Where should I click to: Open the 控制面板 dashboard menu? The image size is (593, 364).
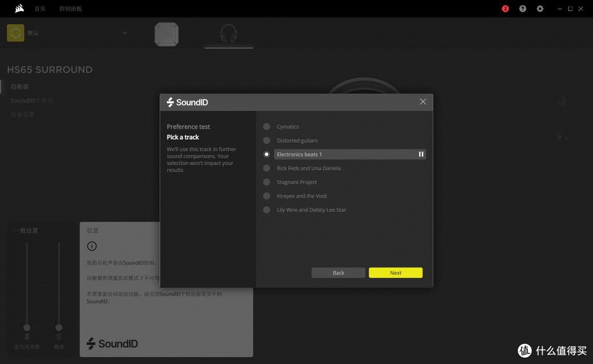tap(71, 9)
